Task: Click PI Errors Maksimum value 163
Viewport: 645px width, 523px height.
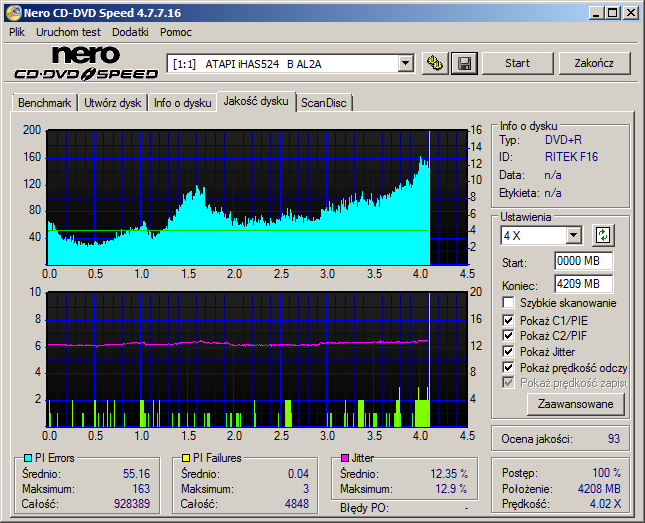Action: [141, 488]
